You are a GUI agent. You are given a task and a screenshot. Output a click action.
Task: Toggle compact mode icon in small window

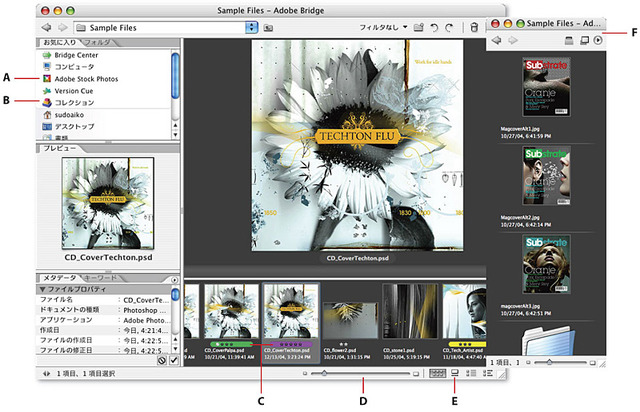[x=584, y=40]
